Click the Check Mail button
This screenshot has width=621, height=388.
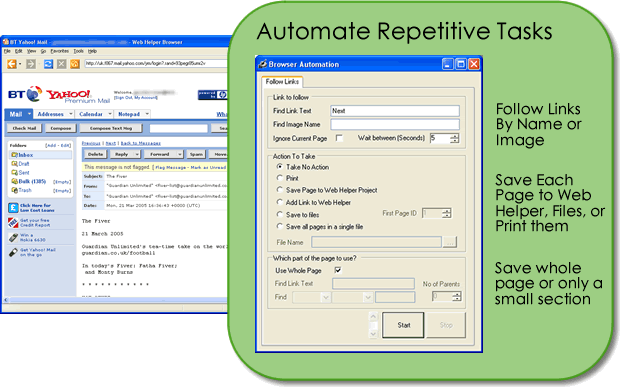pos(24,128)
